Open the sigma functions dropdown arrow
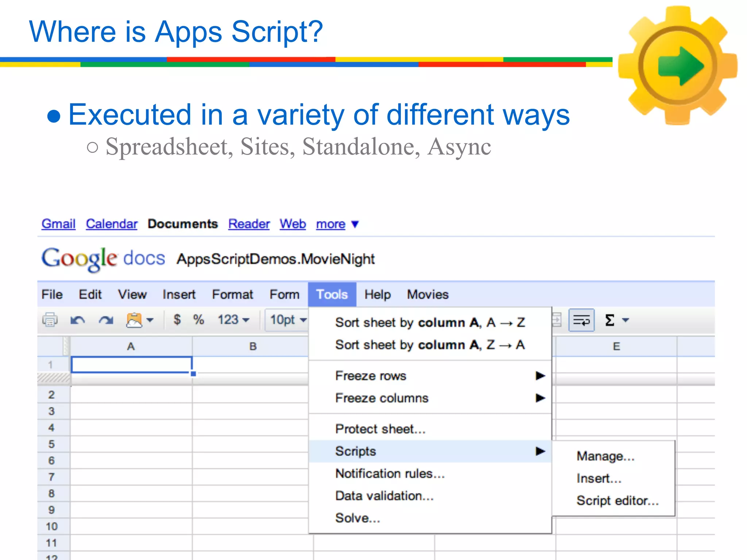Image resolution: width=747 pixels, height=560 pixels. [626, 320]
